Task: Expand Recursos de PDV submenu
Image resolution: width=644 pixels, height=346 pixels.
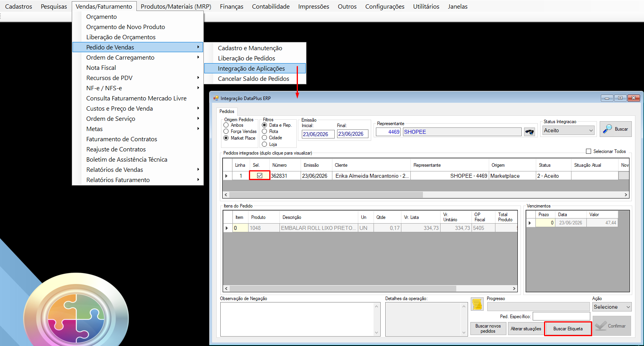Action: (138, 78)
